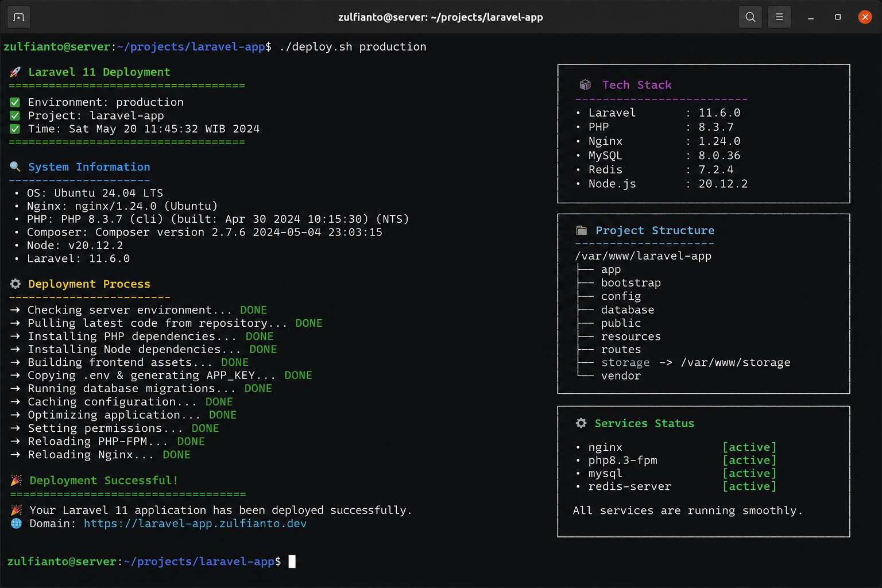Maximize the terminal window
Viewport: 882px width, 588px height.
(838, 17)
